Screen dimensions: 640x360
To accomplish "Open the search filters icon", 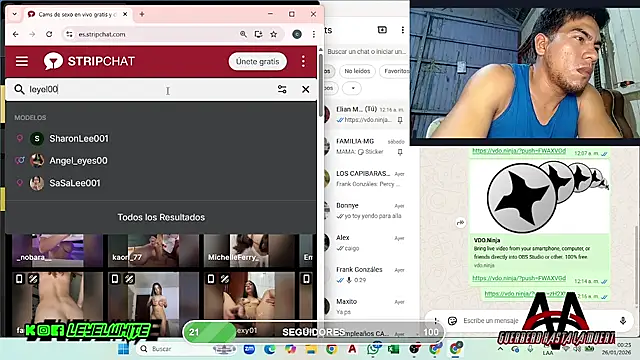I will (x=282, y=89).
